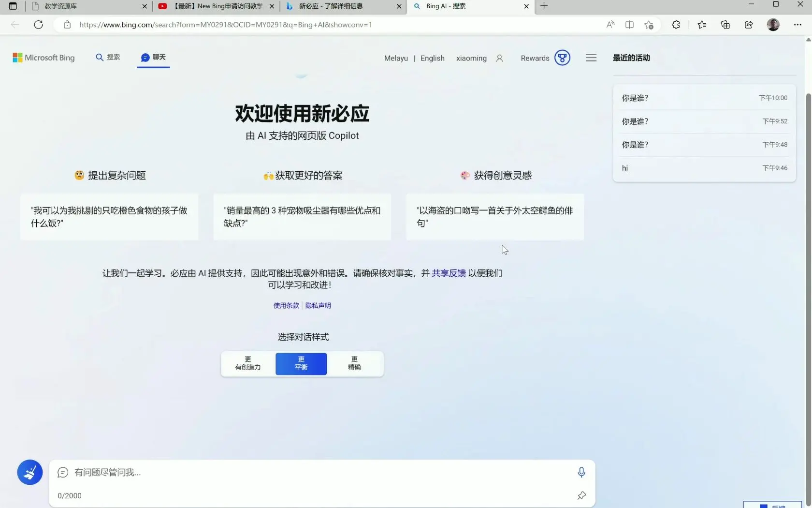The height and width of the screenshot is (508, 812).
Task: Select the 更精确 conversation style
Action: (x=354, y=363)
